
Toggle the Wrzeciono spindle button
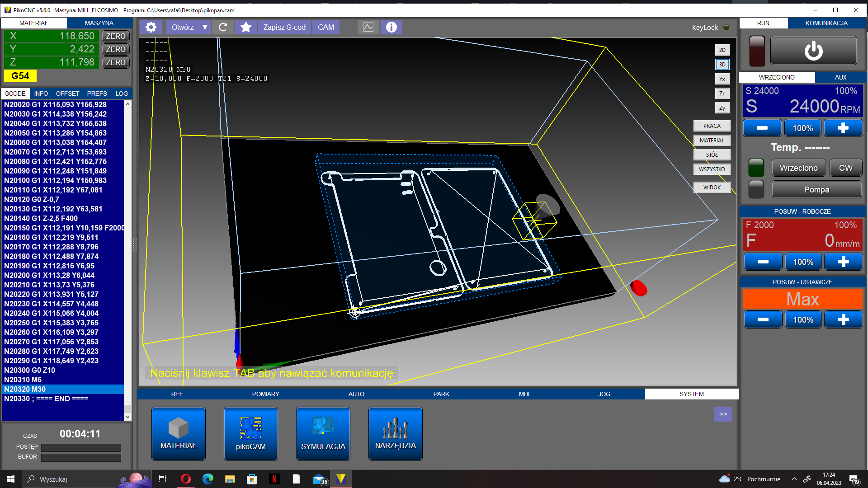(x=798, y=168)
